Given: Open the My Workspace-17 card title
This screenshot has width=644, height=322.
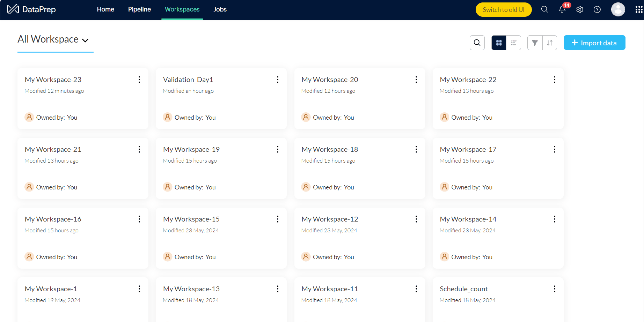Looking at the screenshot, I should click(468, 149).
